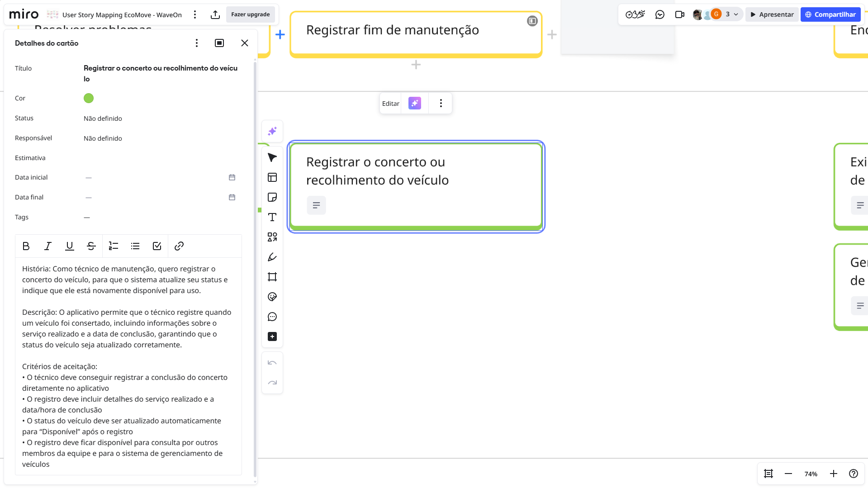Screen dimensions: 868x488
Task: Open the shapes tool
Action: coord(272,237)
